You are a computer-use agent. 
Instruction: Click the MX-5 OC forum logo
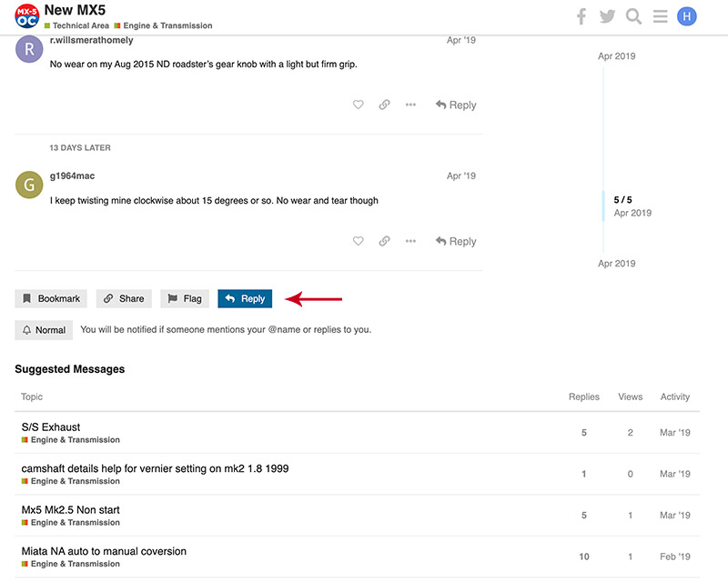click(25, 15)
